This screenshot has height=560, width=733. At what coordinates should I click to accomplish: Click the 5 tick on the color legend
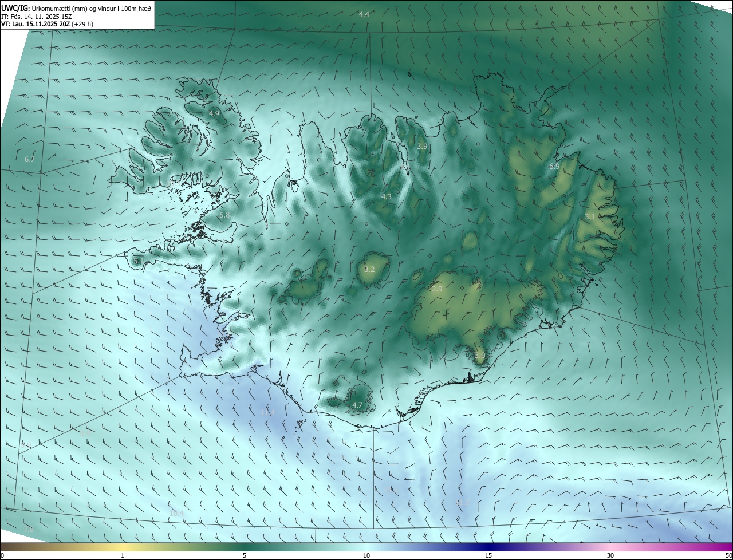point(245,555)
